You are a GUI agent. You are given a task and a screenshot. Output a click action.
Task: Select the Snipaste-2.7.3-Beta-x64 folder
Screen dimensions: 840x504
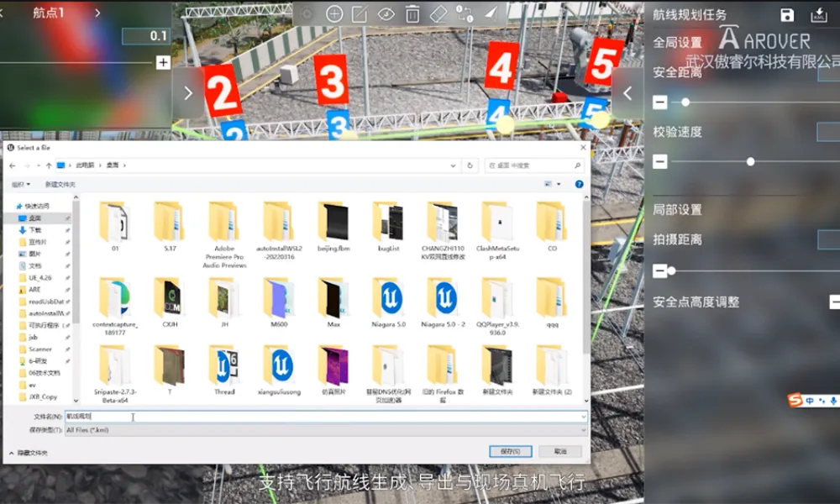pyautogui.click(x=114, y=375)
